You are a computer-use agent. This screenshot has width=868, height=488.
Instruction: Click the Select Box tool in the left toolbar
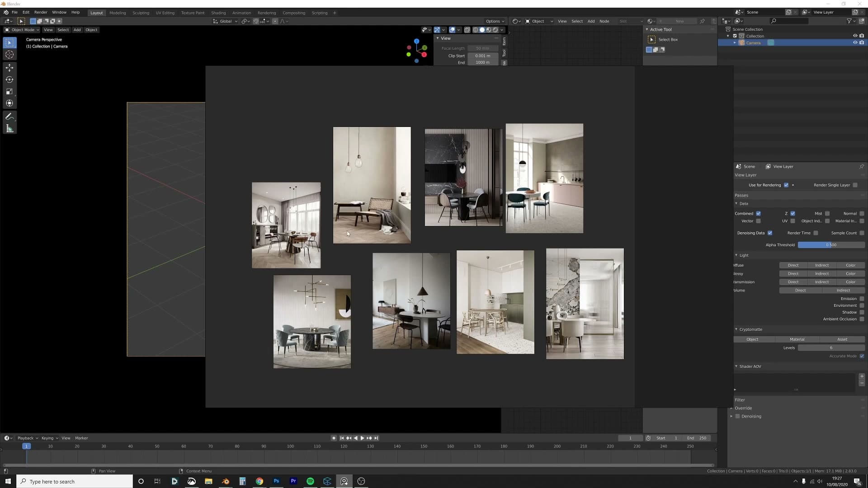(9, 42)
